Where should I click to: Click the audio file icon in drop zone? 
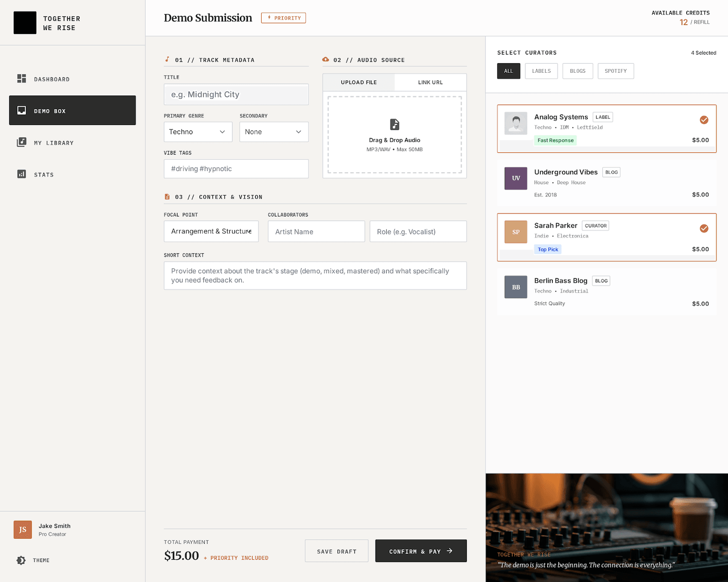click(x=395, y=125)
